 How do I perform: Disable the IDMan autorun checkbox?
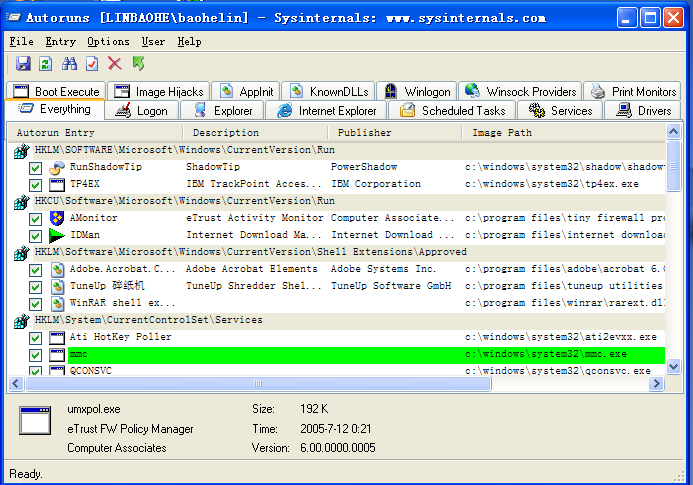tap(36, 236)
